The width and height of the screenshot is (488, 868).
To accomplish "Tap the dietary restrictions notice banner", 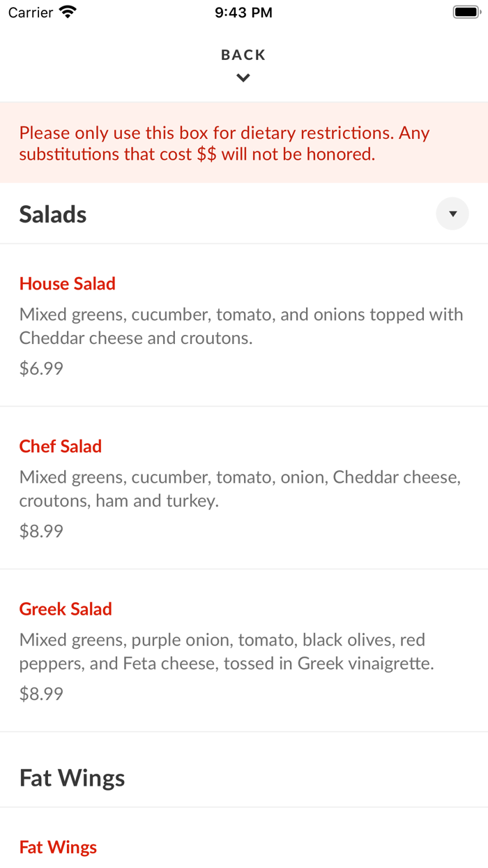I will pyautogui.click(x=243, y=143).
